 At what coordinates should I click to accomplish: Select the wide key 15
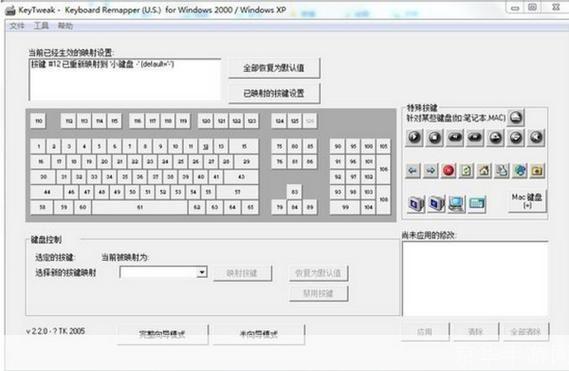244,146
